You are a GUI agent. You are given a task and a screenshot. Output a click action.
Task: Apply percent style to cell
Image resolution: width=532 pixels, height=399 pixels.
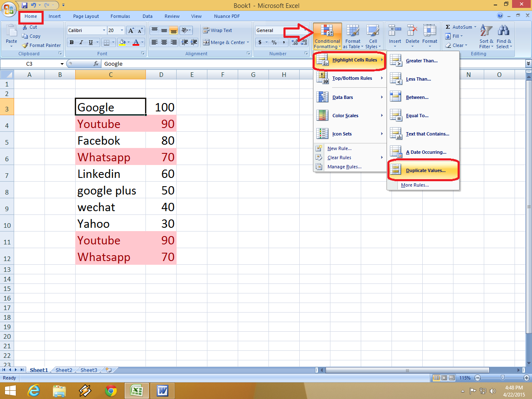pyautogui.click(x=274, y=42)
